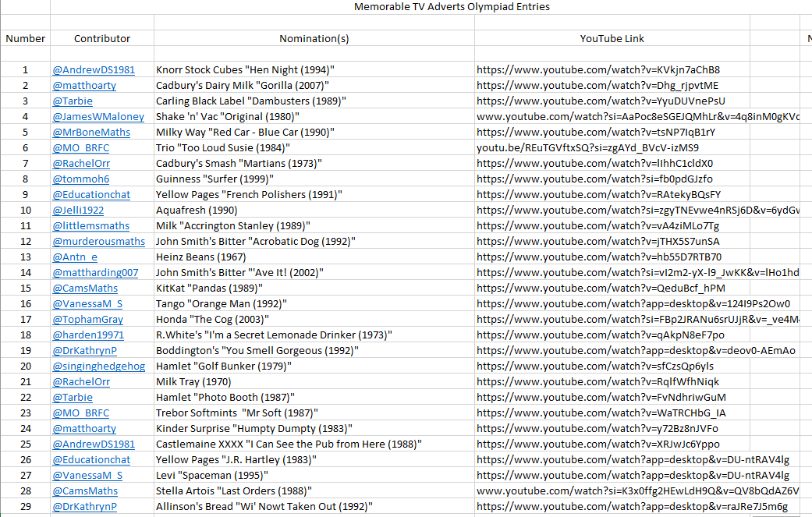Image resolution: width=812 pixels, height=517 pixels.
Task: Select the Boddington's "You Smell Gorgeous" cell
Action: pyautogui.click(x=314, y=350)
